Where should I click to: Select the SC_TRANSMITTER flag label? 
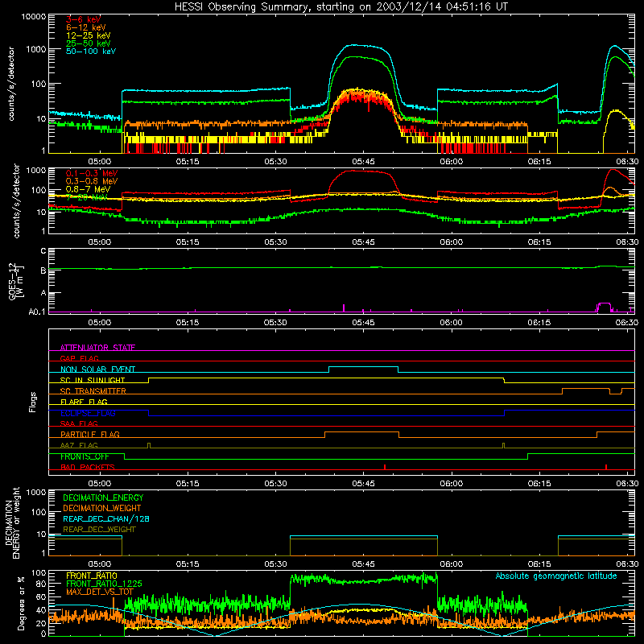93,390
